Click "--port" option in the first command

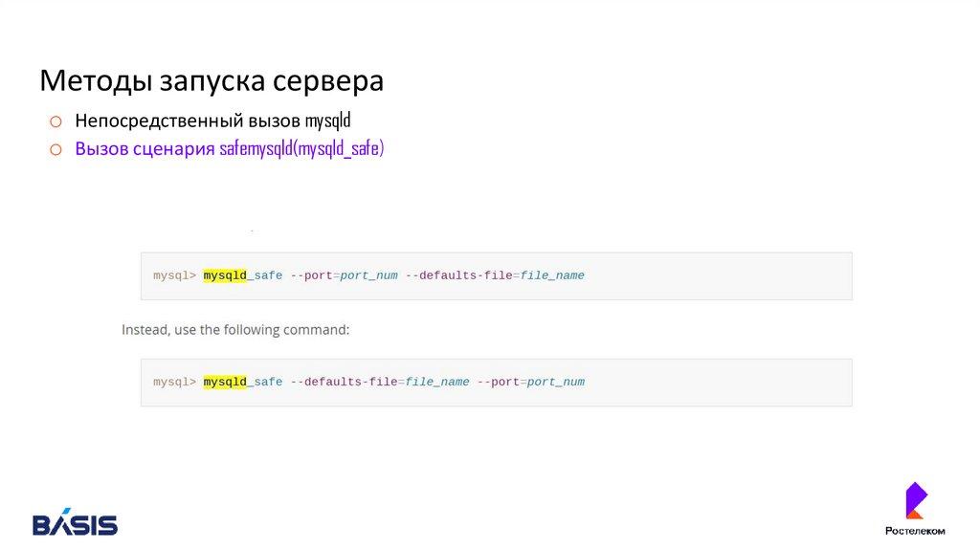tap(311, 275)
